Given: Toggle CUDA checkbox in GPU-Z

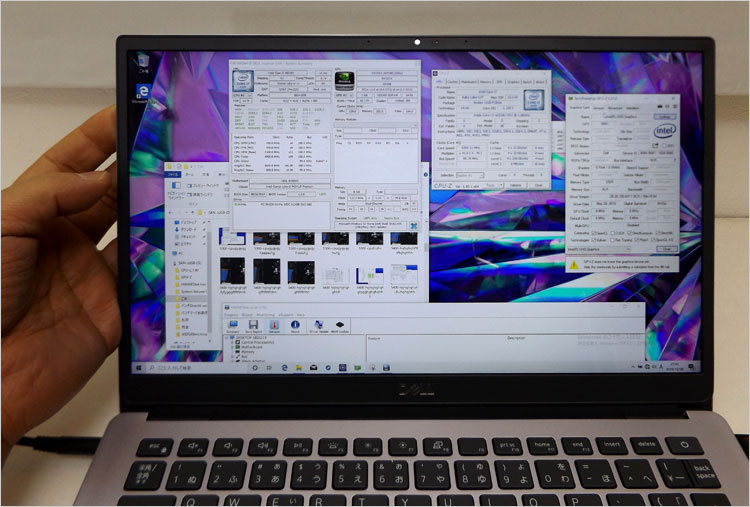Looking at the screenshot, I should [614, 233].
